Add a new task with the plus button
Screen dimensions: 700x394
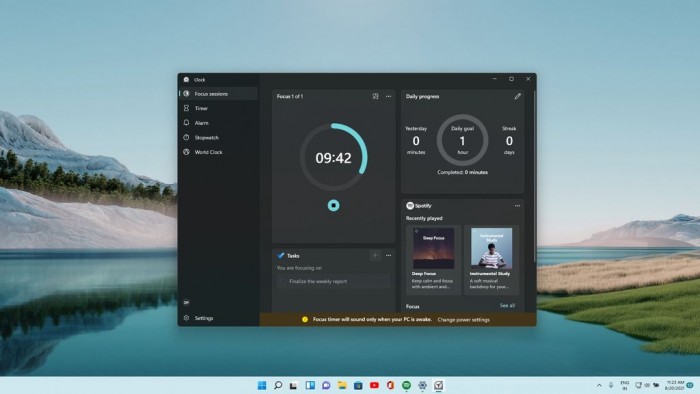tap(375, 255)
